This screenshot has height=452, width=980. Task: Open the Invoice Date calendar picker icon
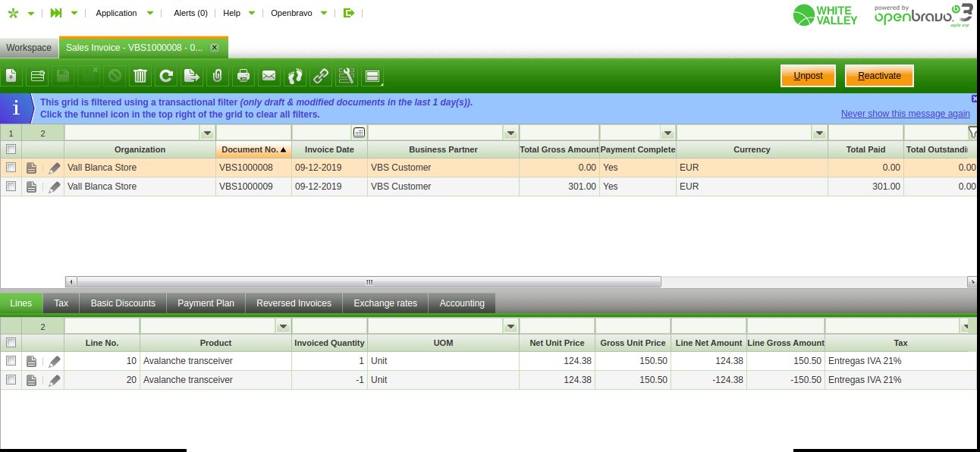[360, 133]
